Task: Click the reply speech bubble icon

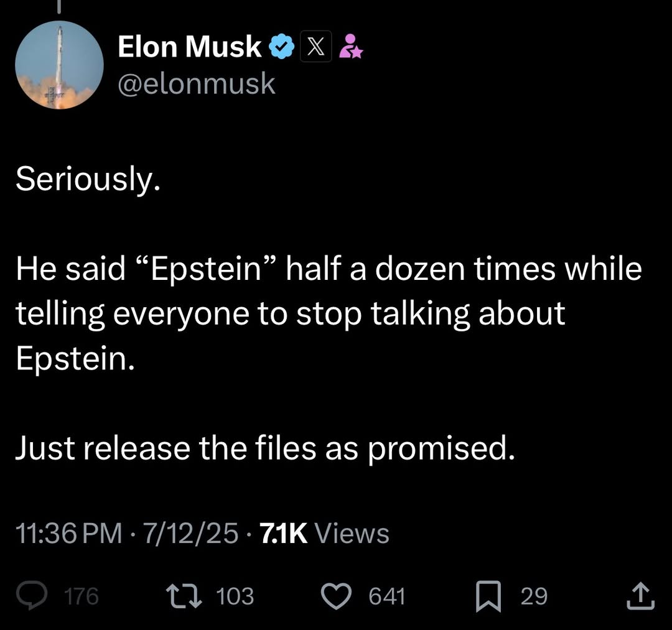Action: pyautogui.click(x=32, y=595)
